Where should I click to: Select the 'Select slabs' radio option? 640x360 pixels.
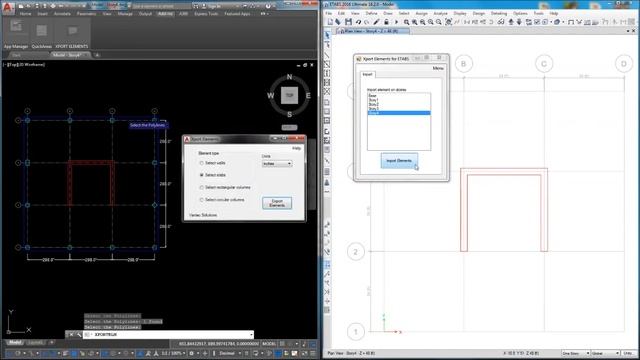point(201,175)
